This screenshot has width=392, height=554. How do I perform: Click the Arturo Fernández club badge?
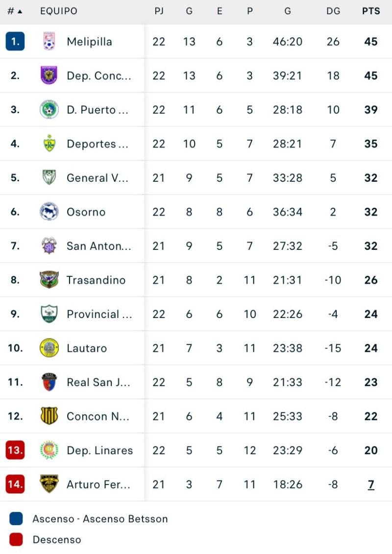(49, 484)
